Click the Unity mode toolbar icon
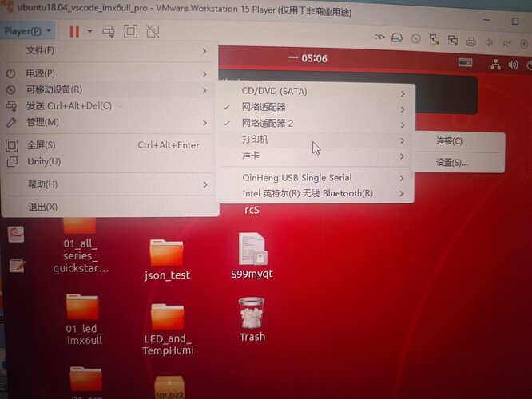 pyautogui.click(x=153, y=31)
